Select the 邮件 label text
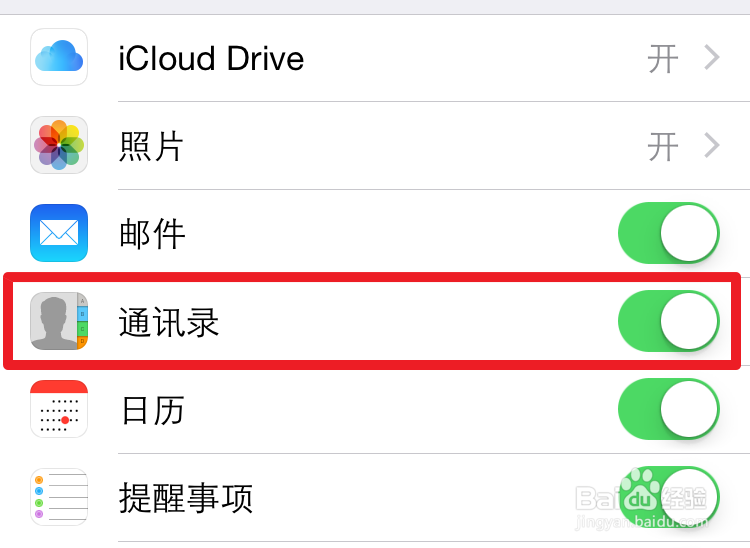 click(x=151, y=234)
